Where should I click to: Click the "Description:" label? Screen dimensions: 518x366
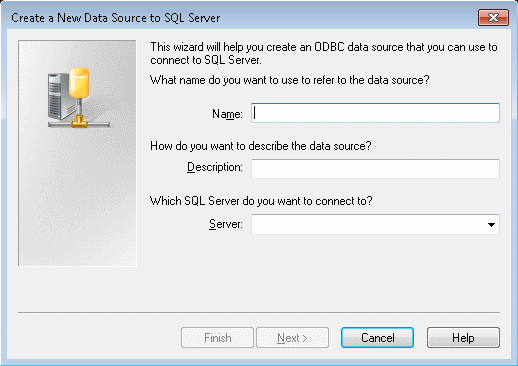tap(215, 167)
